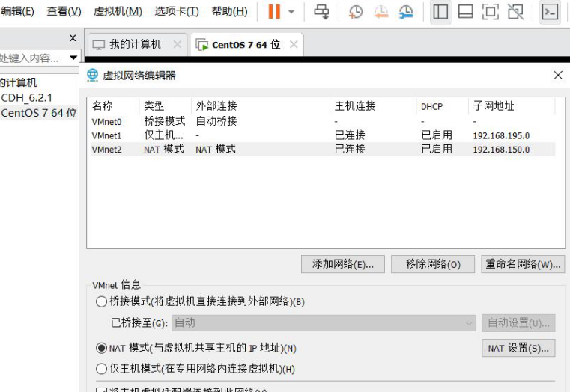Image resolution: width=570 pixels, height=392 pixels.
Task: Select NAT 模式 radio button
Action: coord(101,348)
